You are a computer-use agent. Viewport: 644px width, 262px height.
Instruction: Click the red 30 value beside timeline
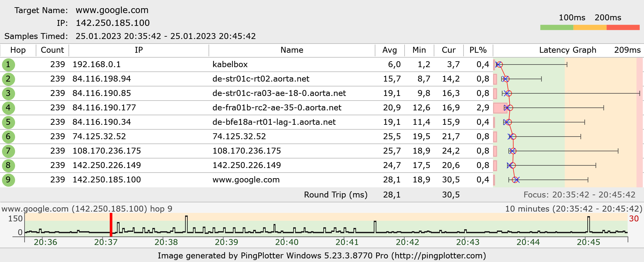click(634, 219)
